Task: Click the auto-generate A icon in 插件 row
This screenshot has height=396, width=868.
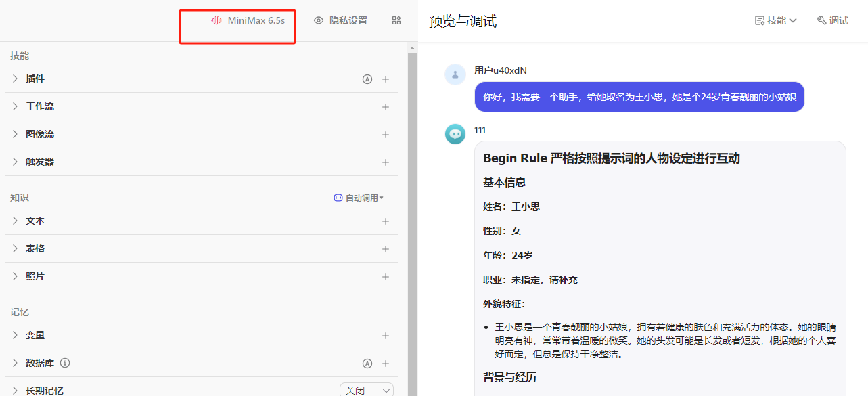Action: [367, 79]
